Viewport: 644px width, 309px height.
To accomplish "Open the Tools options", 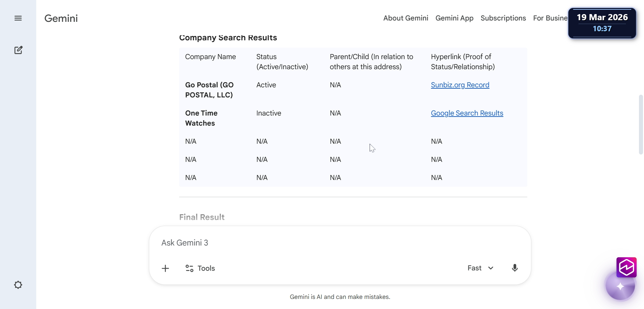I will [x=200, y=268].
